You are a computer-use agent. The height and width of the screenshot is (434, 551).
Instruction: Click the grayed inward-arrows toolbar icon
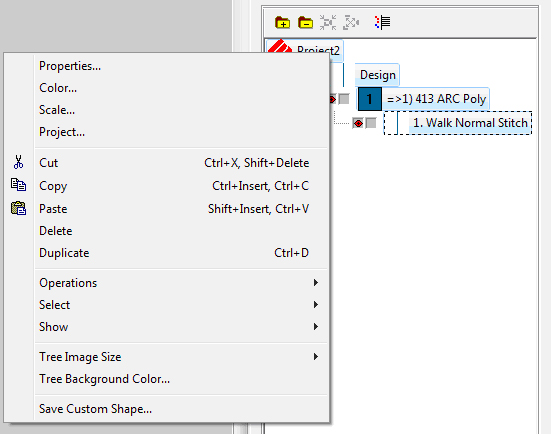[x=328, y=22]
